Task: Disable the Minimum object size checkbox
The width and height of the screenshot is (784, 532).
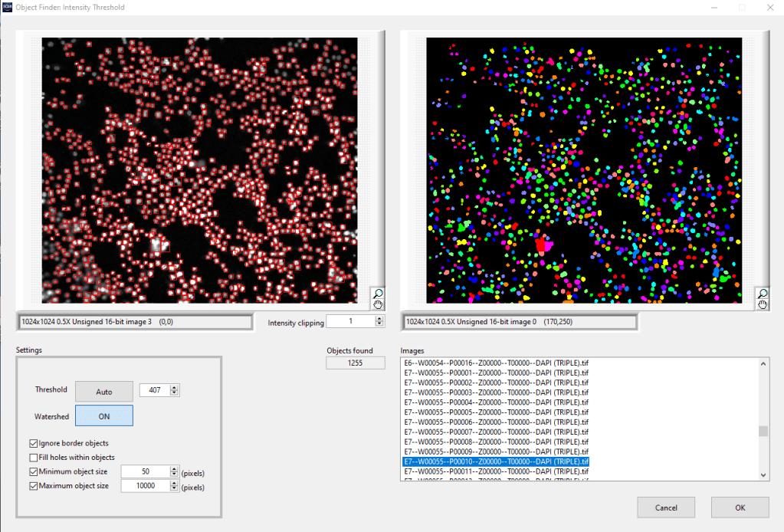Action: pyautogui.click(x=34, y=472)
